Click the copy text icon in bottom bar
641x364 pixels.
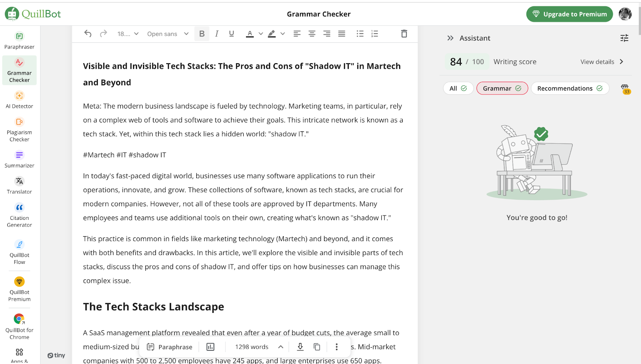pos(317,347)
